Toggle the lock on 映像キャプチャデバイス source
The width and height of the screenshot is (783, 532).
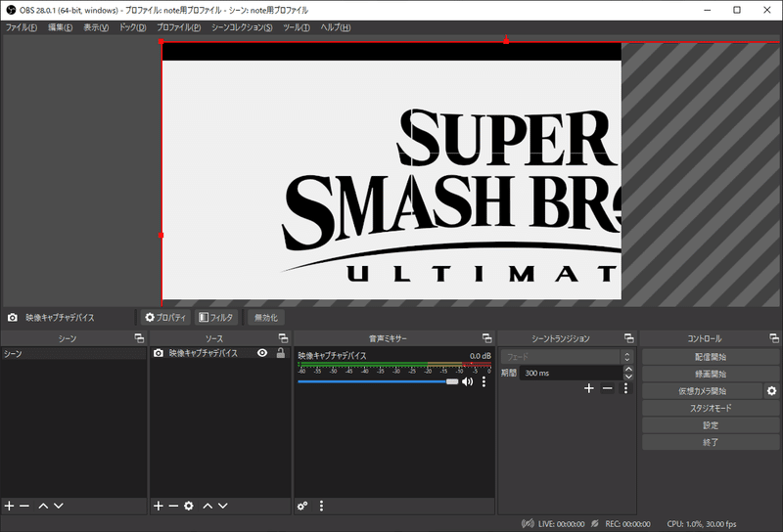[x=281, y=353]
